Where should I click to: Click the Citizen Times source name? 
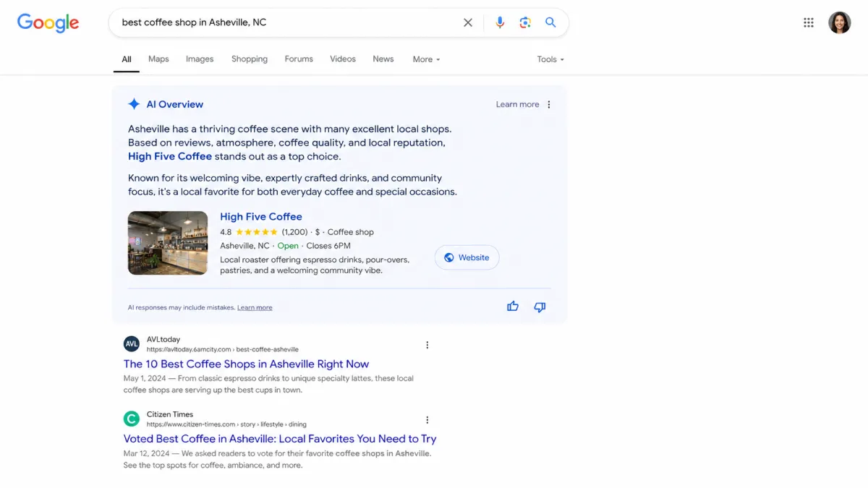coord(170,414)
